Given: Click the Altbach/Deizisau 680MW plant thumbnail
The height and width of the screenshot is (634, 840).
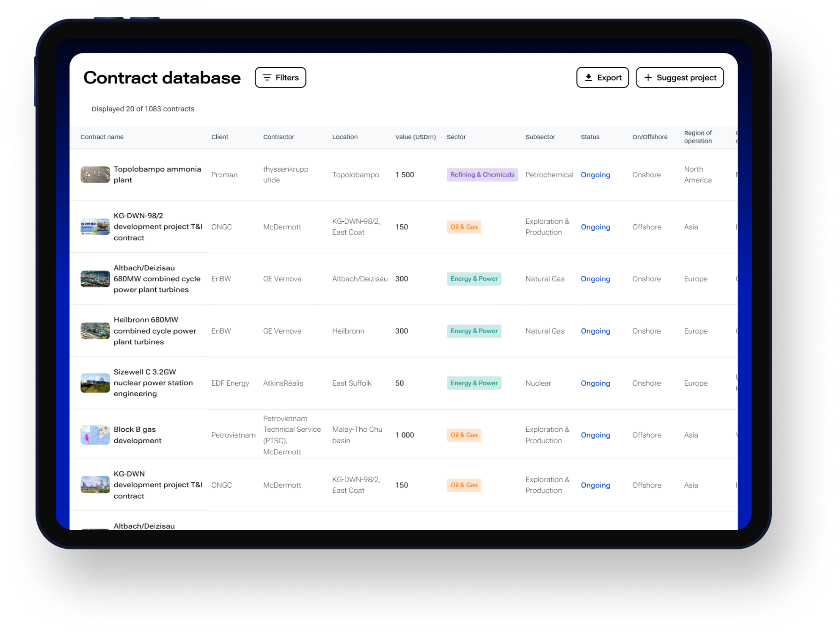Looking at the screenshot, I should 95,279.
